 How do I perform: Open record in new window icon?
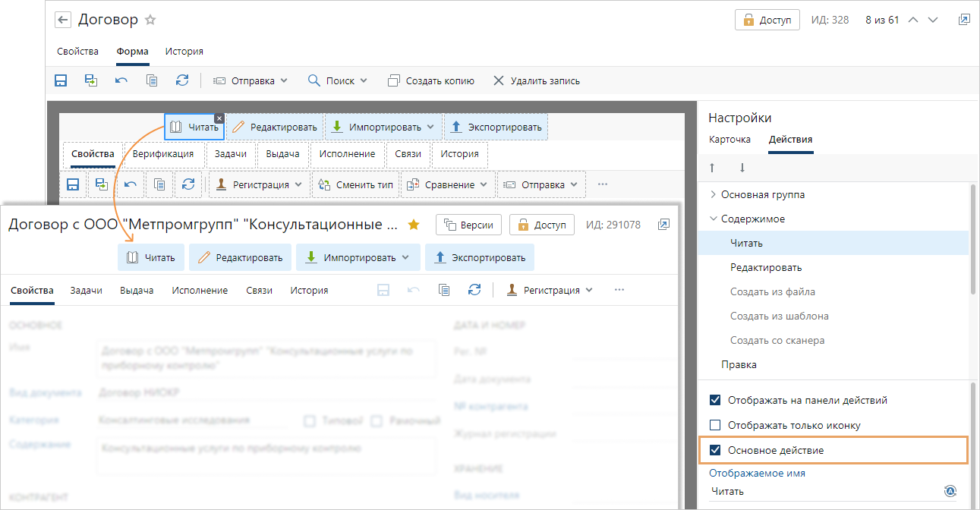pos(964,20)
